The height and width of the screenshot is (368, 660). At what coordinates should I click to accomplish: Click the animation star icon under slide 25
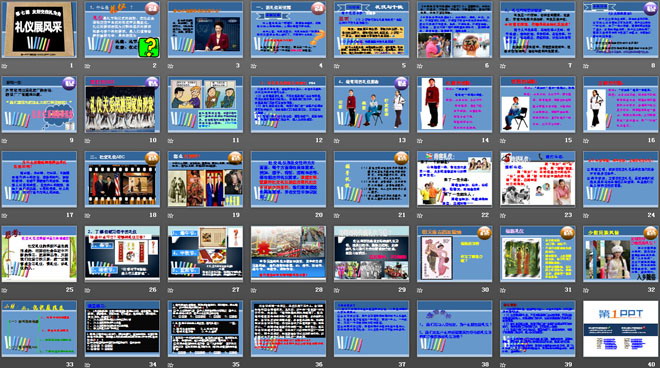[5, 290]
